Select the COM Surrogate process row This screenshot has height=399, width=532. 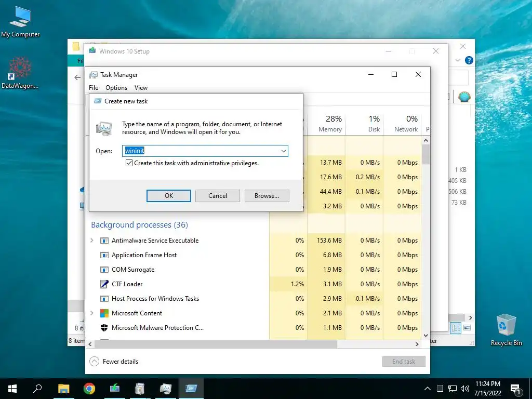[x=254, y=270]
